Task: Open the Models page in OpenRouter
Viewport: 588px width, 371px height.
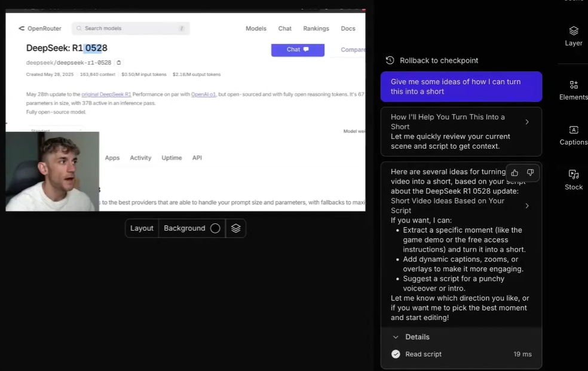Action: (x=256, y=29)
